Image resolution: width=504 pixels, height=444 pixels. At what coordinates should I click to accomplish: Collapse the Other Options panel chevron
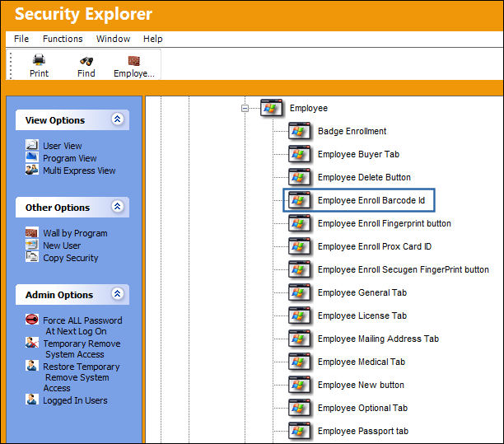coord(117,207)
